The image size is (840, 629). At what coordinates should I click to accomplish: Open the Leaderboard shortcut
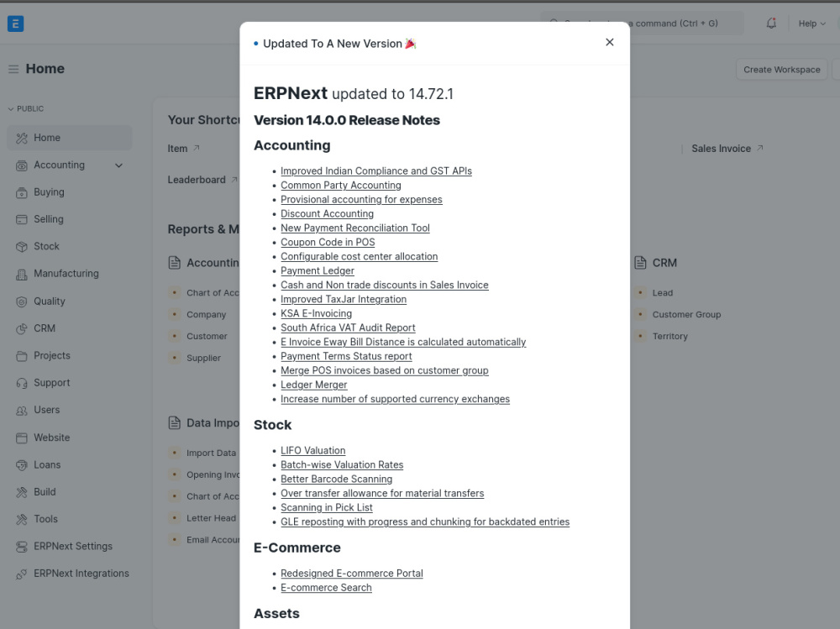(197, 180)
